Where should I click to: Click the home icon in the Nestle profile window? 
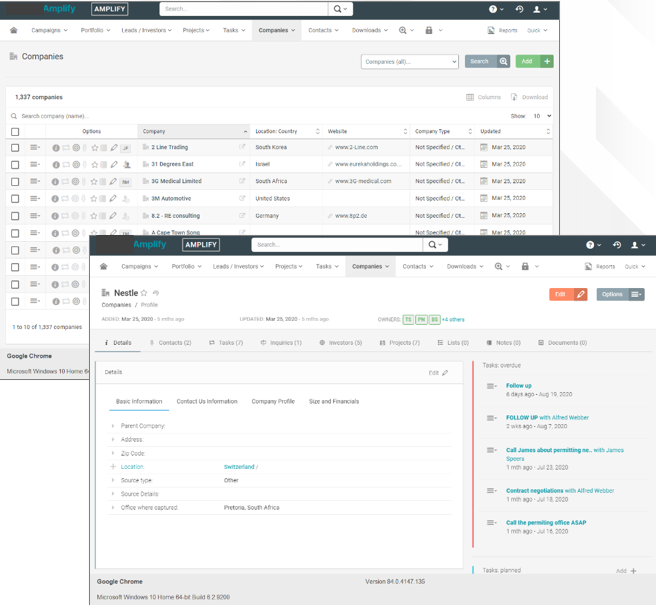click(104, 267)
